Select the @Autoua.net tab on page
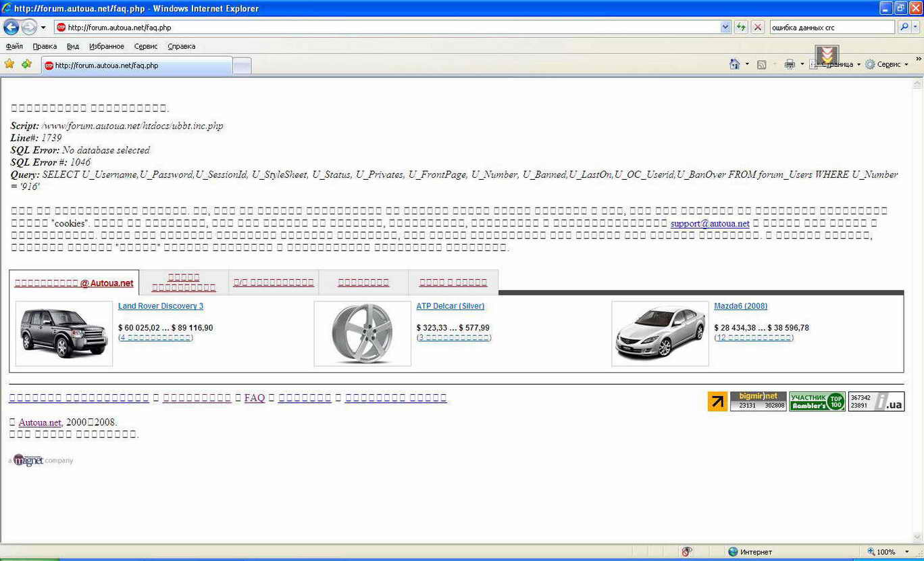Image resolution: width=924 pixels, height=561 pixels. (74, 283)
